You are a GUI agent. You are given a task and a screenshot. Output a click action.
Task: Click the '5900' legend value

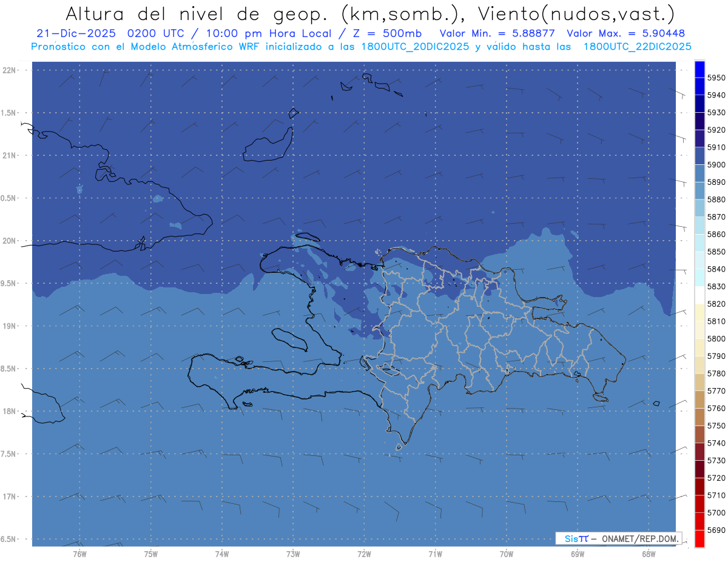tap(716, 164)
